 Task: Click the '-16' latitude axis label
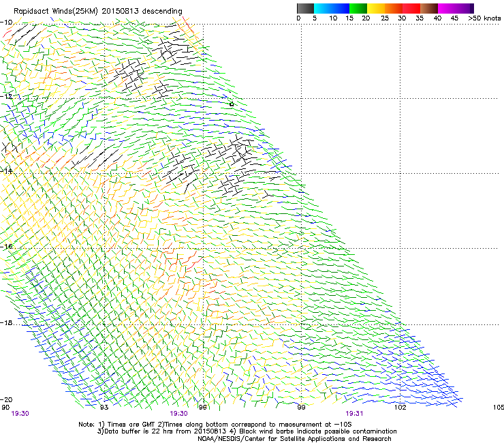pyautogui.click(x=6, y=247)
